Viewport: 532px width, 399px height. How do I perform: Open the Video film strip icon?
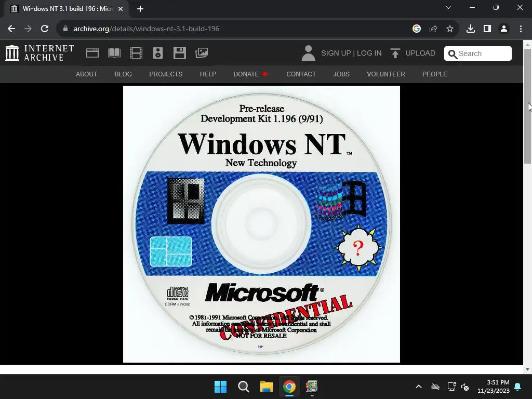pos(136,54)
